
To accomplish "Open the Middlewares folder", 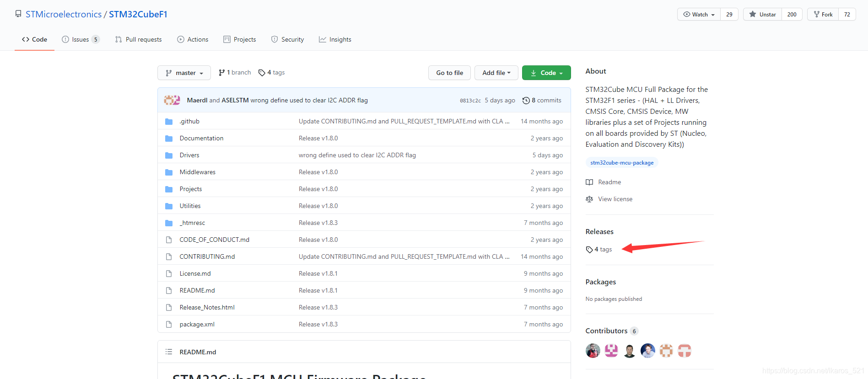I will click(197, 172).
